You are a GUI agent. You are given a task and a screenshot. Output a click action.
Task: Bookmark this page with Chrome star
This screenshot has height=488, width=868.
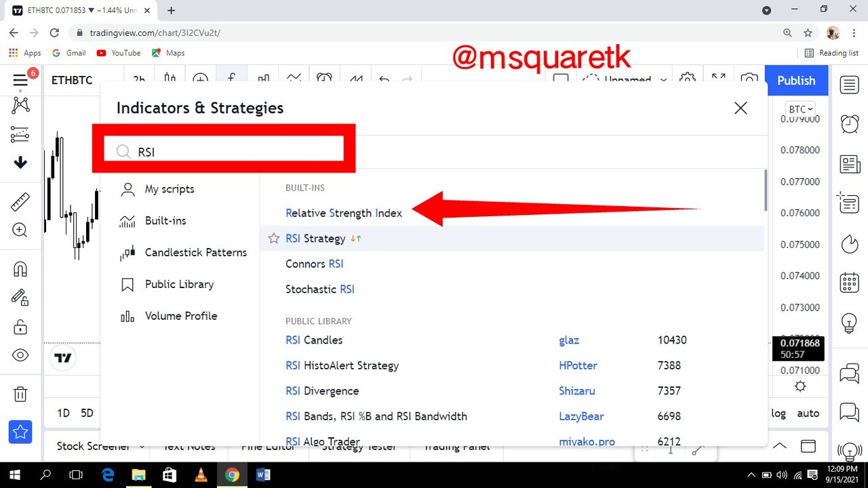point(808,33)
